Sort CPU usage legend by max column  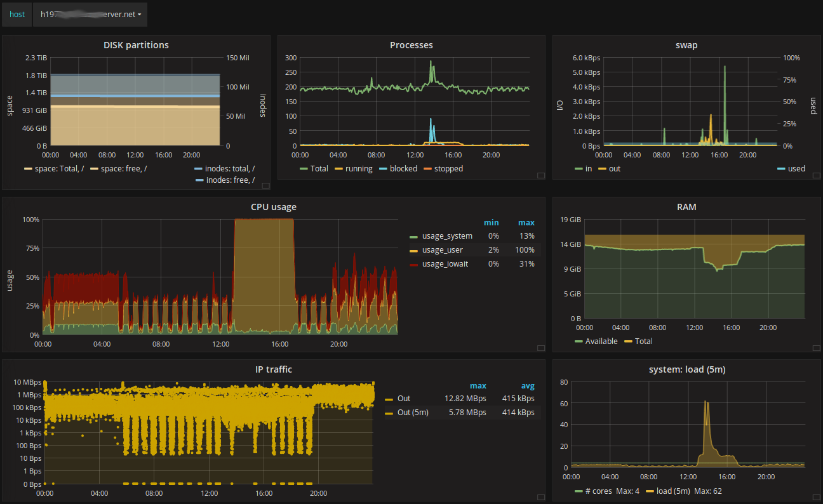tap(526, 223)
